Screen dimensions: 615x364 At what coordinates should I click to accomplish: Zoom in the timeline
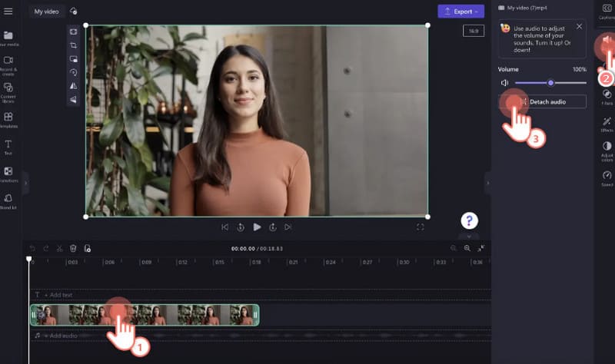(467, 248)
